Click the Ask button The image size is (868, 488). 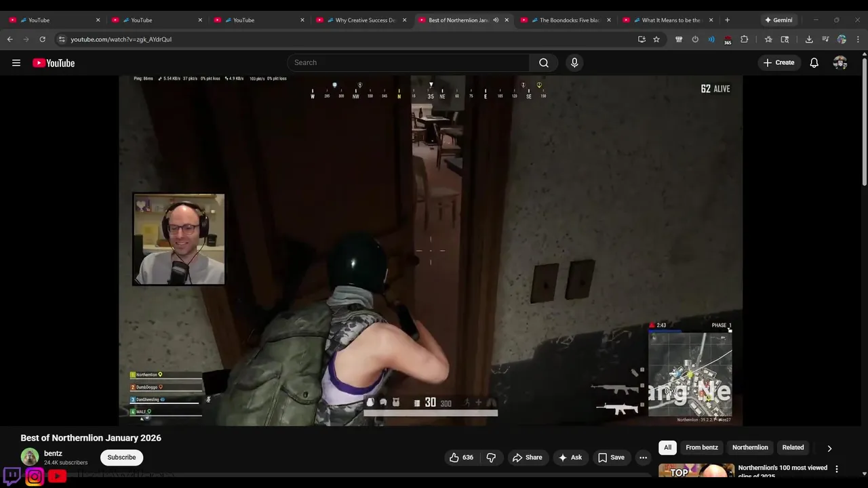pyautogui.click(x=570, y=457)
